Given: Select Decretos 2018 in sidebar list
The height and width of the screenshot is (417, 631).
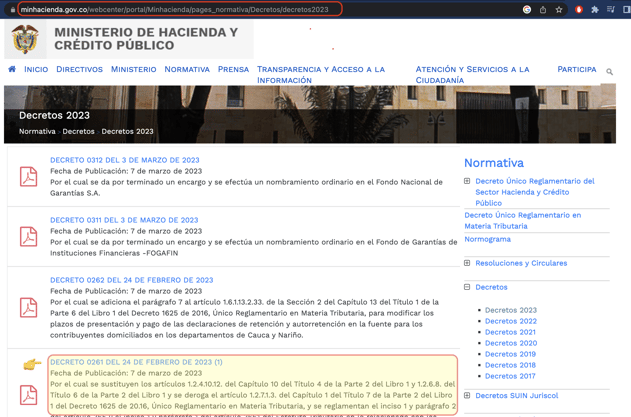Looking at the screenshot, I should (x=510, y=365).
